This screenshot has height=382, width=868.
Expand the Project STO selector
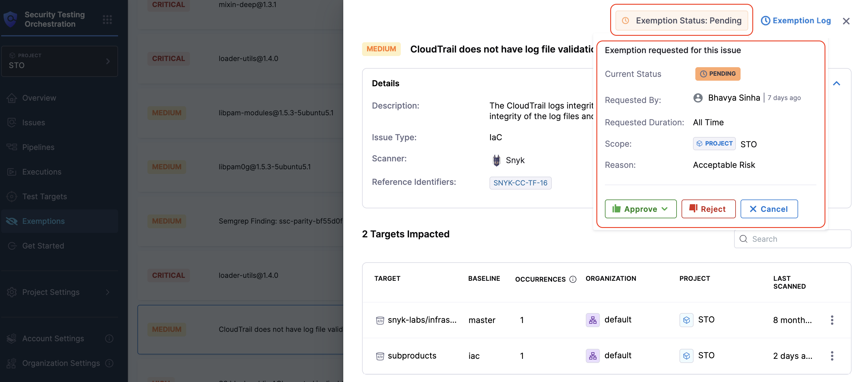click(x=60, y=61)
